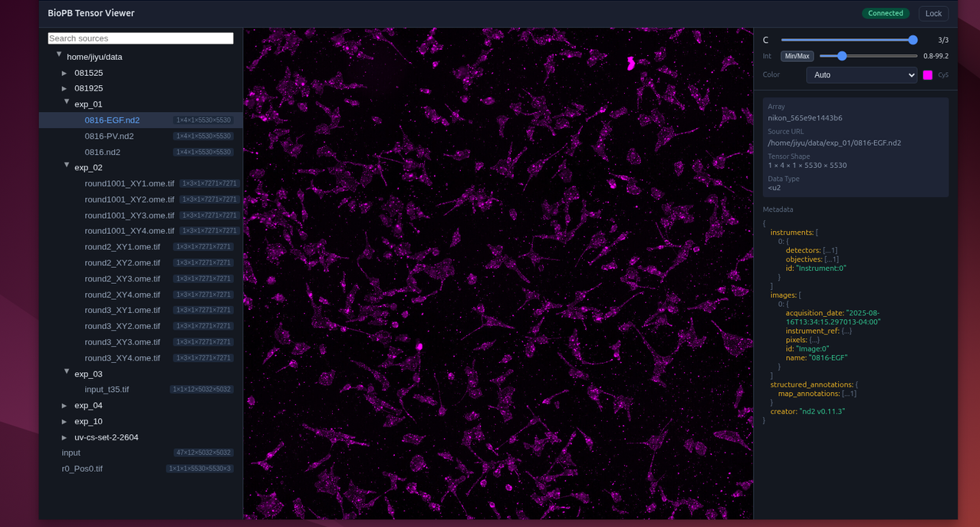Image resolution: width=980 pixels, height=527 pixels.
Task: Select input_t35.tif under exp_03
Action: pyautogui.click(x=141, y=390)
